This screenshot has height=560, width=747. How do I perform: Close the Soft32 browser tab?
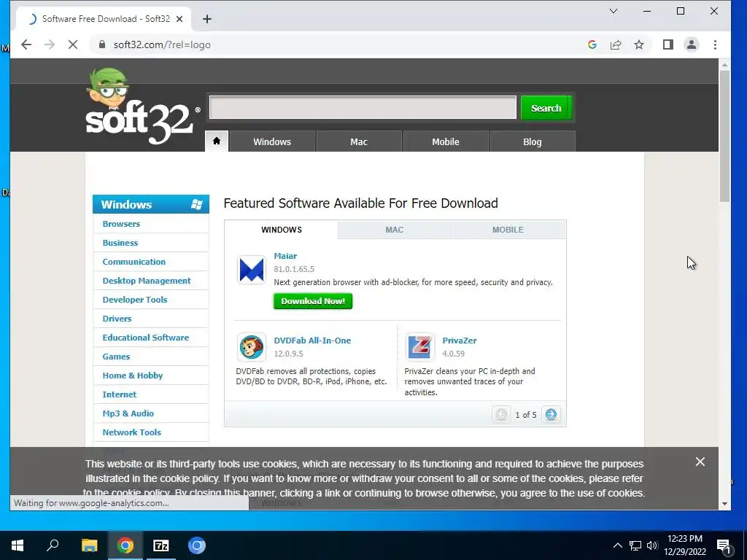pos(179,19)
